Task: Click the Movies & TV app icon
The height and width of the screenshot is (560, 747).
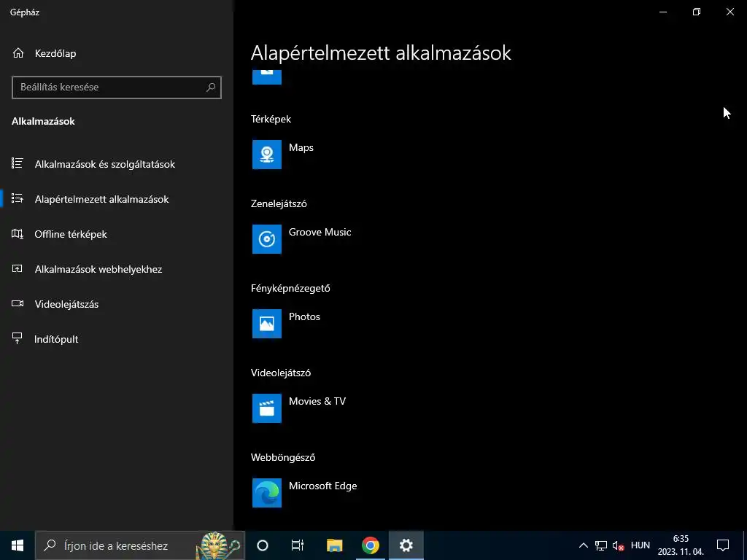Action: pyautogui.click(x=267, y=408)
